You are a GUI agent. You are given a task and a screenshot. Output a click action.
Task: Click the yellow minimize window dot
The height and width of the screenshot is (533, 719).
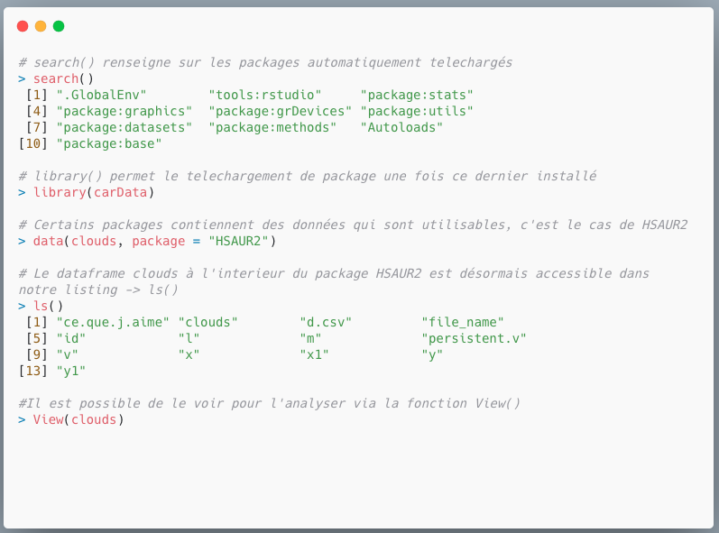point(41,26)
